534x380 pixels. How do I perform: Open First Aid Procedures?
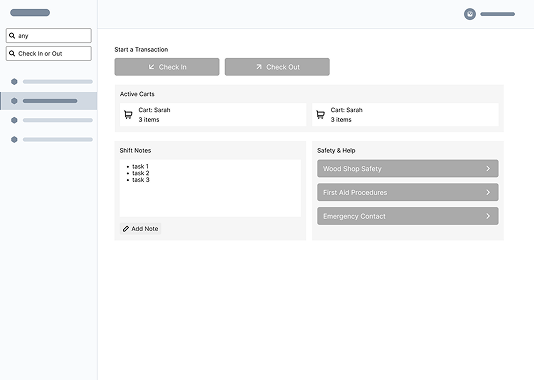pos(408,192)
